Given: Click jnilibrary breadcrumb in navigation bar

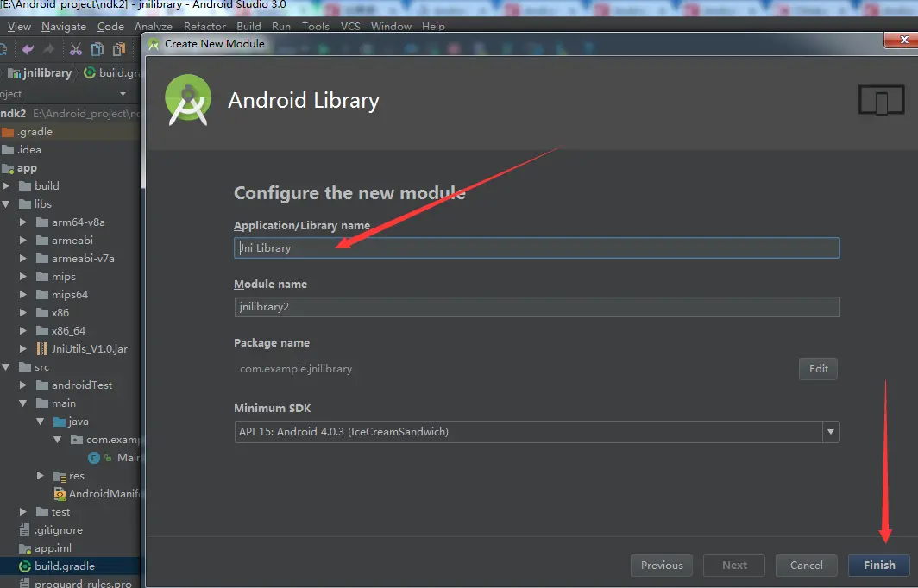Looking at the screenshot, I should pos(40,72).
